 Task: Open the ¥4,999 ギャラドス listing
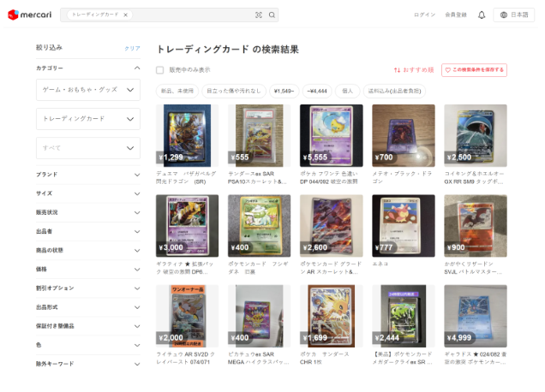pyautogui.click(x=476, y=317)
